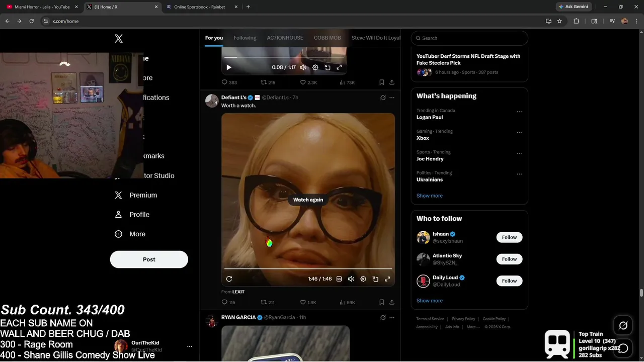Toggle captions on Defiant L's video
This screenshot has height=362, width=644.
(339, 279)
